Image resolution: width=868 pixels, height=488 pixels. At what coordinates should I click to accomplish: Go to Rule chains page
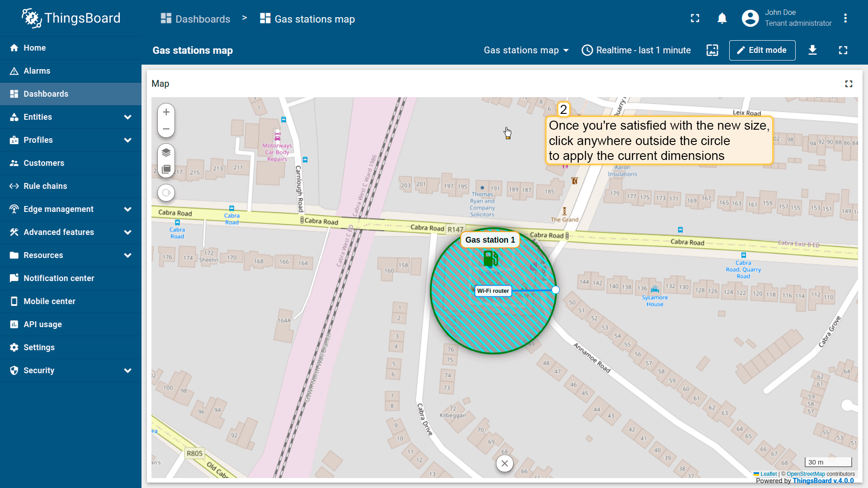pos(45,186)
